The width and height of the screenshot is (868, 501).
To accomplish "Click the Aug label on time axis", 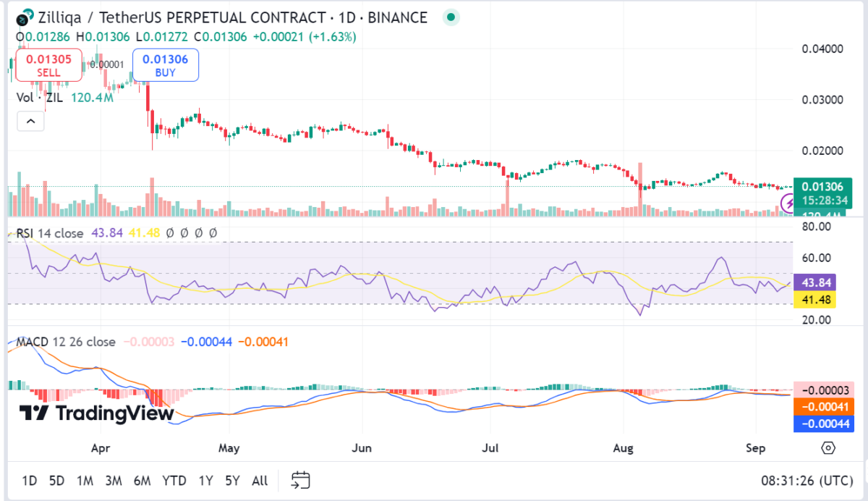I will [x=623, y=448].
